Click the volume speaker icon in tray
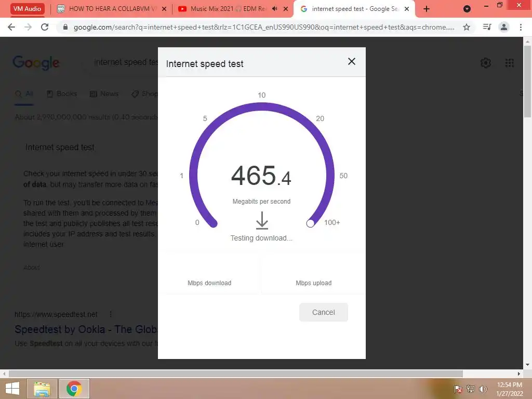Screen dimensions: 532x399 click(483, 389)
